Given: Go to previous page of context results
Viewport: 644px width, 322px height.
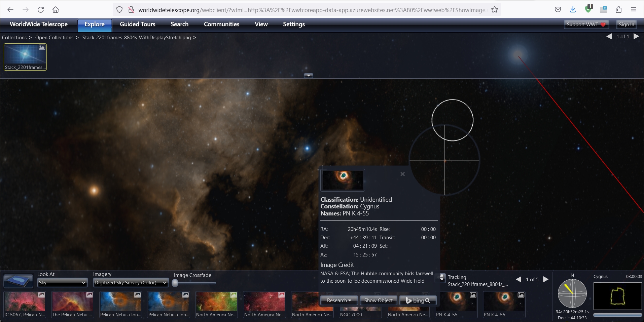Looking at the screenshot, I should tap(519, 279).
